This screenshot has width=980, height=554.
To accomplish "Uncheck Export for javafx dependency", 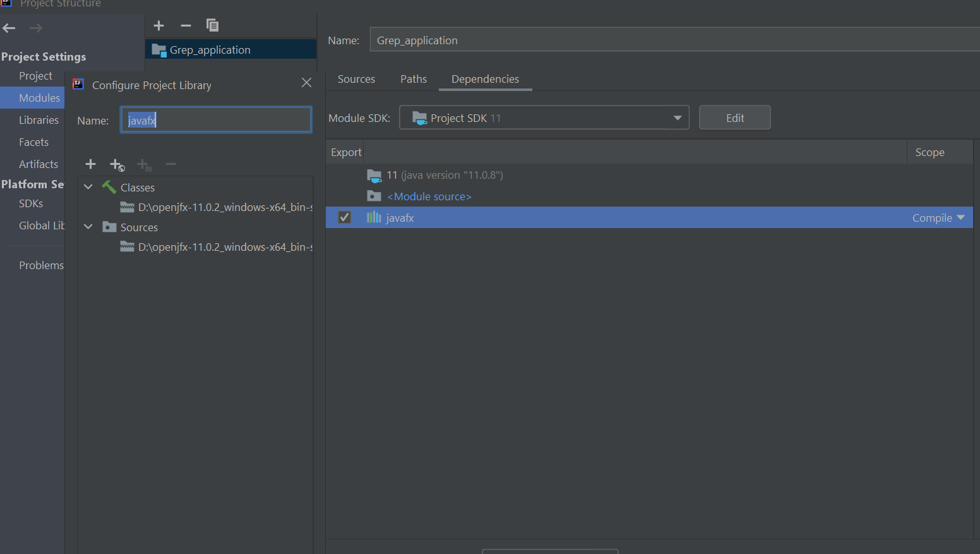I will pos(345,217).
